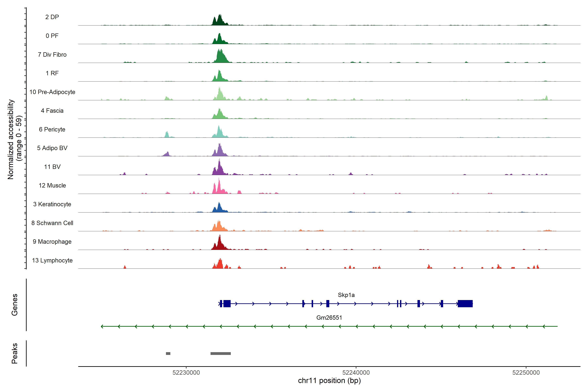588x392 pixels.
Task: Click the 7 Div Fibro track label
Action: pos(52,55)
